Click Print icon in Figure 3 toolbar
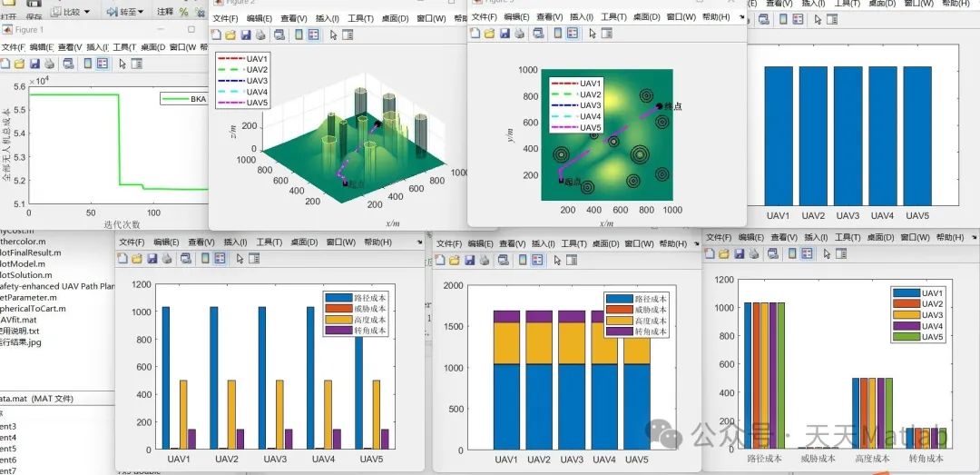This screenshot has height=475, width=980. click(x=519, y=34)
